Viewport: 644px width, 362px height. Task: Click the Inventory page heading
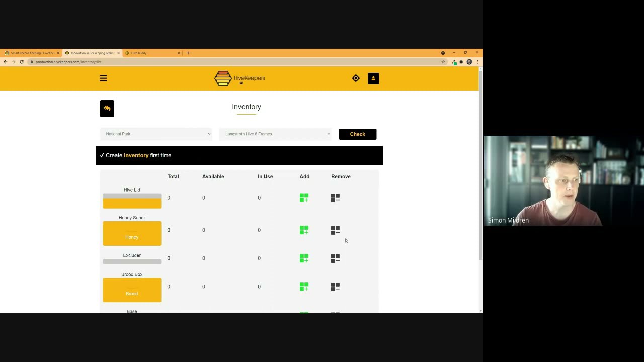tap(247, 107)
